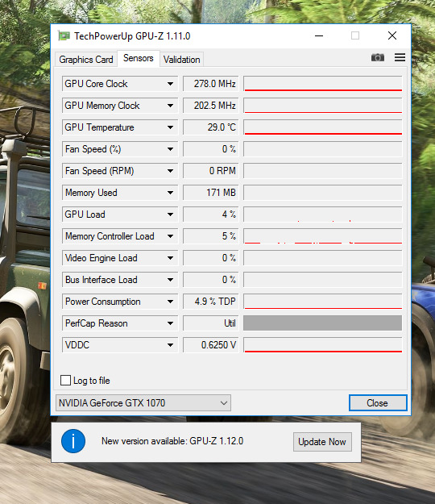This screenshot has width=435, height=504.
Task: Select the Sensors tab
Action: pos(139,59)
